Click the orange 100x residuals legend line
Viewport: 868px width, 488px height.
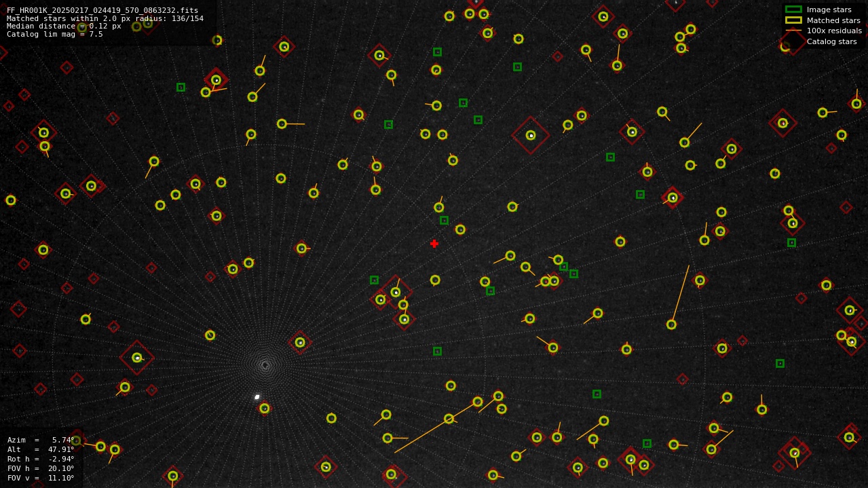[793, 31]
